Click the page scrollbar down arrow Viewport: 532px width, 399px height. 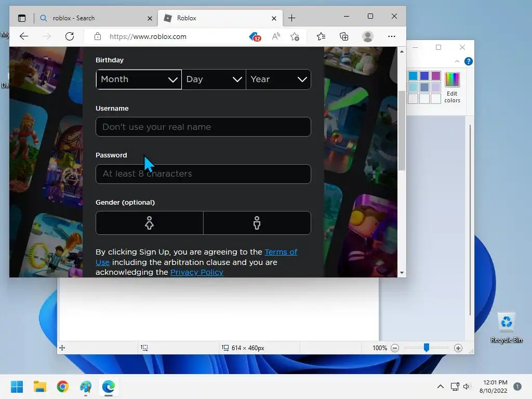(402, 272)
